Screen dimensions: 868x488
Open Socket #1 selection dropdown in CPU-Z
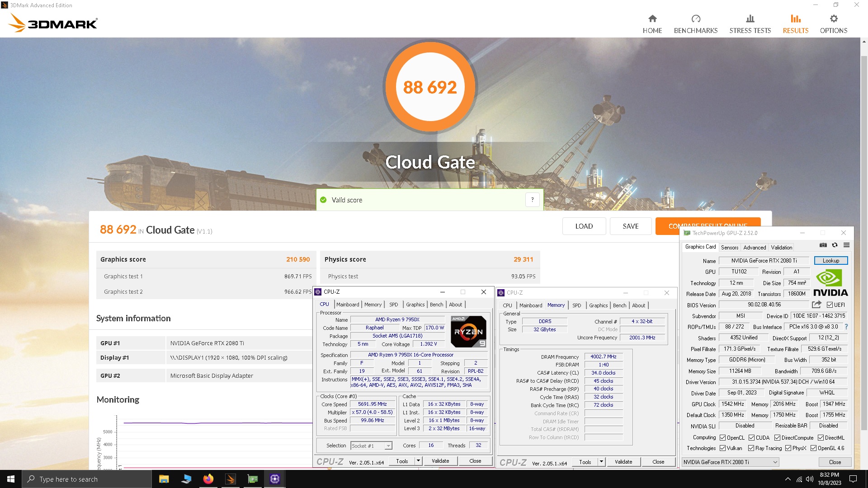pyautogui.click(x=371, y=446)
